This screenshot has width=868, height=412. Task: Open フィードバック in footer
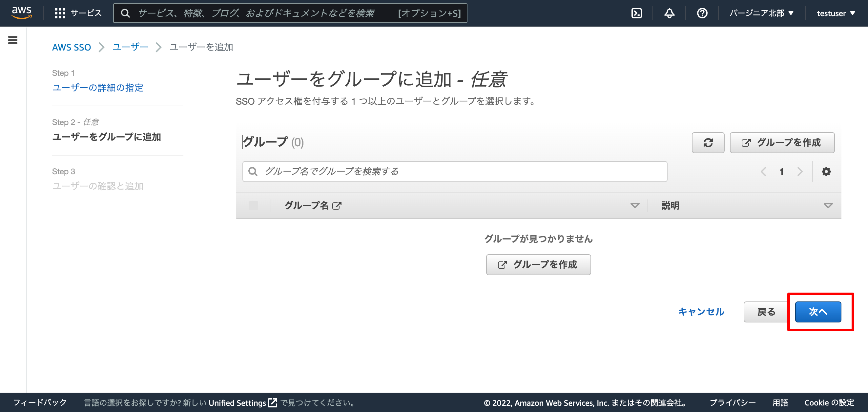tap(40, 402)
